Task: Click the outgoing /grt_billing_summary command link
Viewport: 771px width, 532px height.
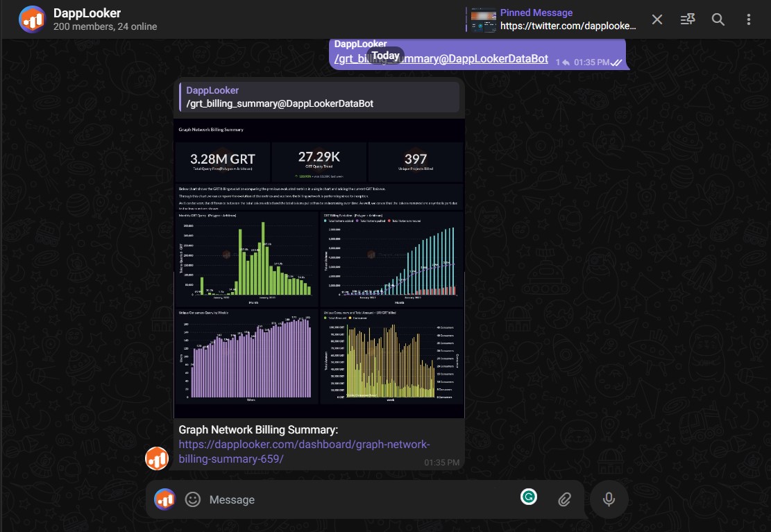Action: [442, 60]
